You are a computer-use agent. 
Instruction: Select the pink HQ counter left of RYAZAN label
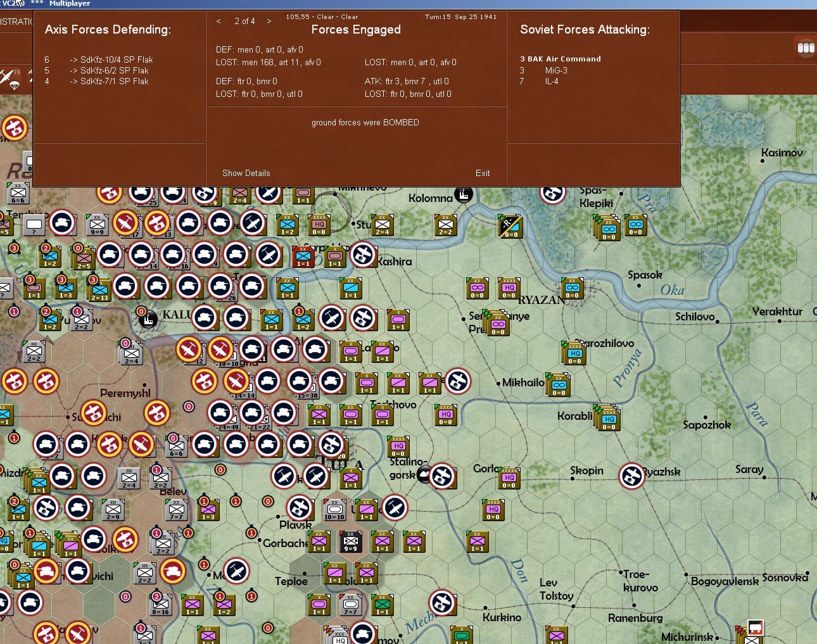[509, 289]
